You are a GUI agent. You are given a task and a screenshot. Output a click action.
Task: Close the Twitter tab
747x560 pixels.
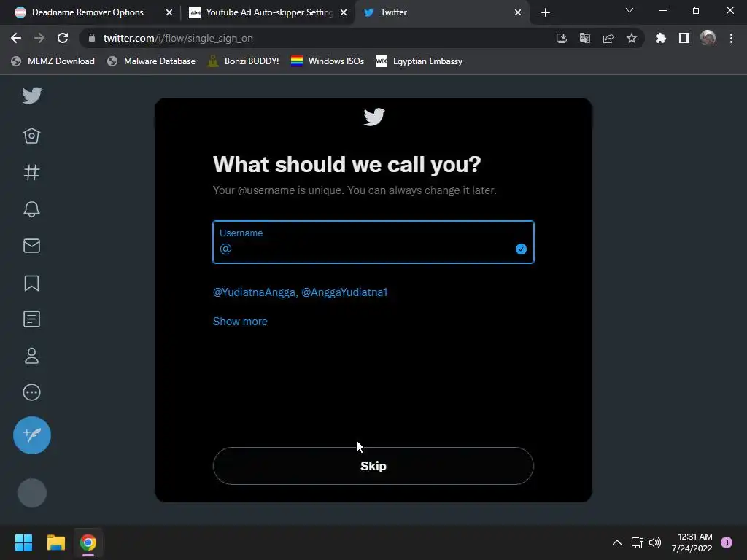[x=518, y=12]
